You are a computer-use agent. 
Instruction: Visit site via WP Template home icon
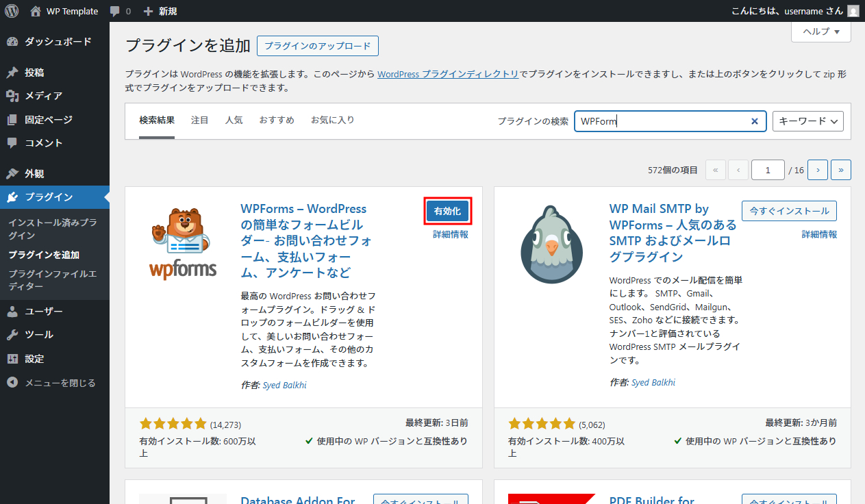click(36, 11)
